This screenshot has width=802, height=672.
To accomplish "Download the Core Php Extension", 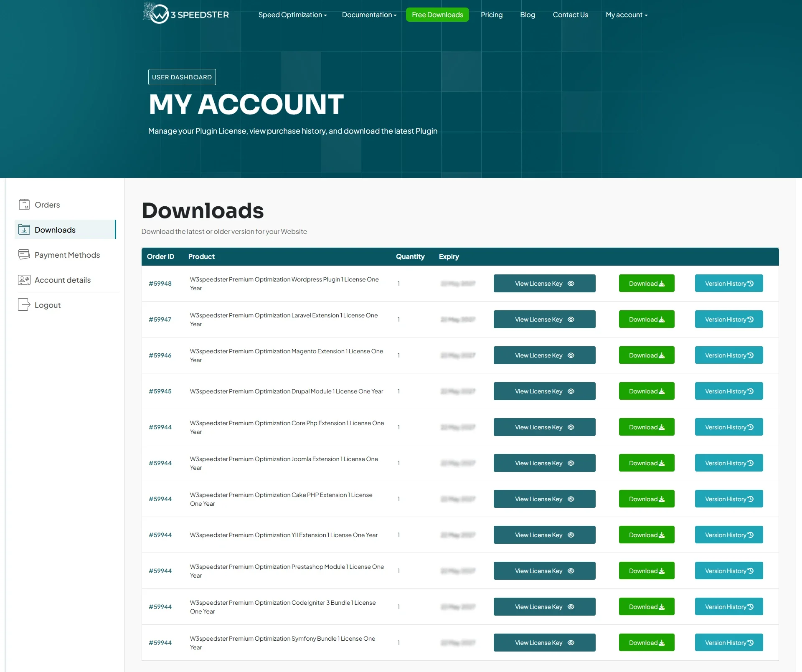I will pyautogui.click(x=647, y=427).
